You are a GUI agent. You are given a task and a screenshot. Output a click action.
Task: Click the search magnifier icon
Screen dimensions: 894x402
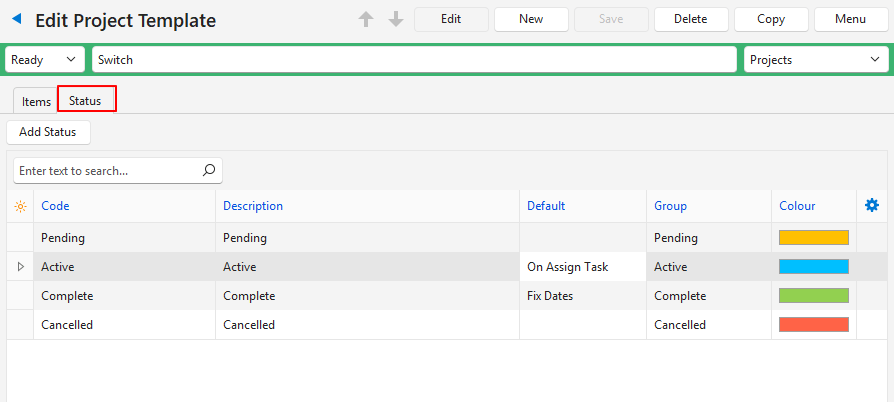pyautogui.click(x=209, y=170)
